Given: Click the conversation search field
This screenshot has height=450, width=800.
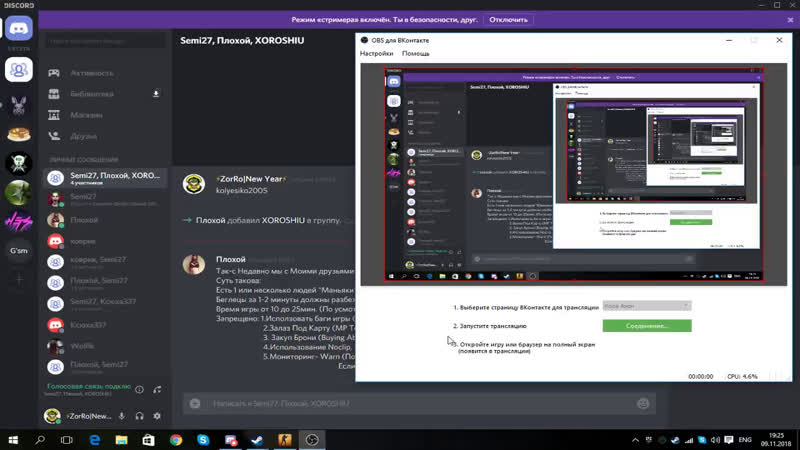Looking at the screenshot, I should click(105, 41).
